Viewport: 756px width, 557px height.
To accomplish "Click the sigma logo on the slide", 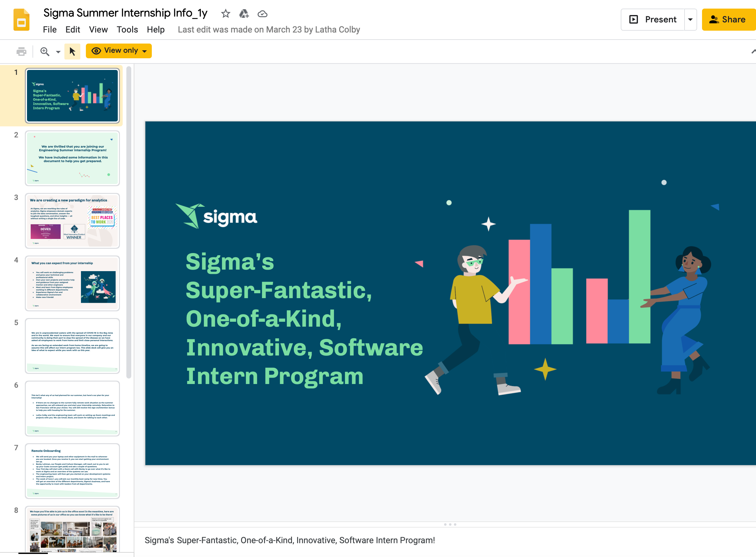I will coord(217,216).
